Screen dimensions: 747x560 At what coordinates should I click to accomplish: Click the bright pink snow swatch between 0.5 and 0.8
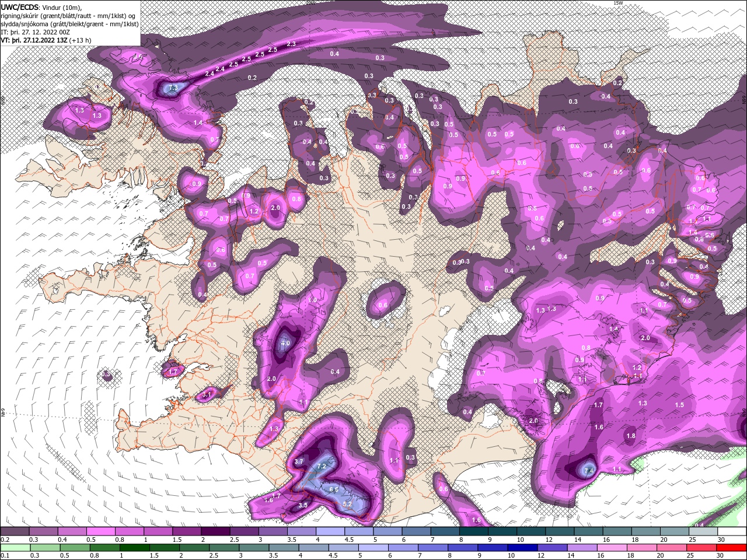click(x=100, y=531)
